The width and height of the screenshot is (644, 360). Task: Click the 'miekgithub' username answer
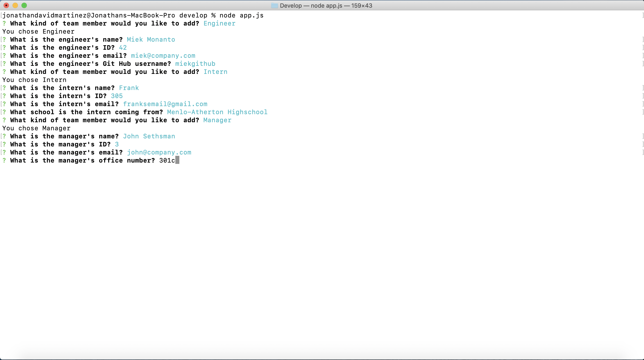(x=195, y=64)
